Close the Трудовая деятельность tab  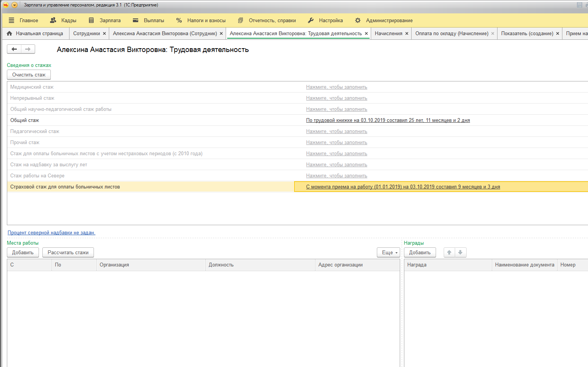366,34
